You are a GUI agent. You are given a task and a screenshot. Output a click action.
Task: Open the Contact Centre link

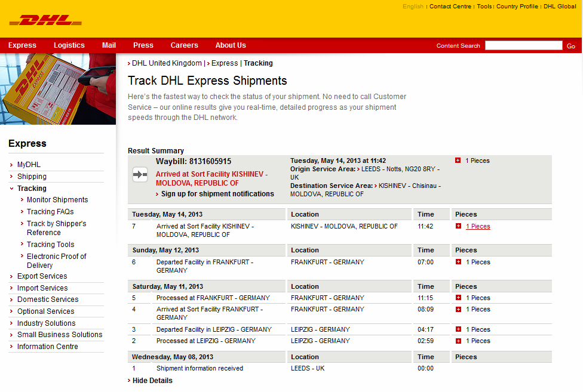(450, 7)
